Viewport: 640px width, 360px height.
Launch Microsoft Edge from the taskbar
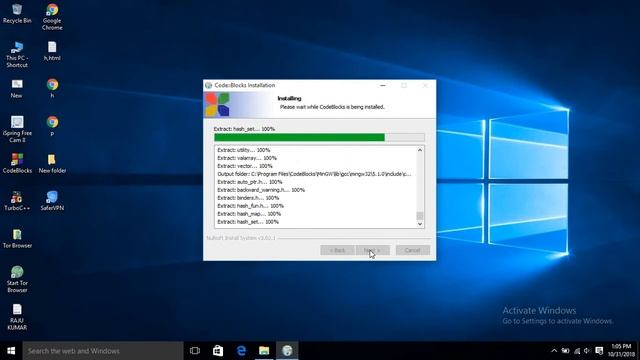[x=241, y=351]
